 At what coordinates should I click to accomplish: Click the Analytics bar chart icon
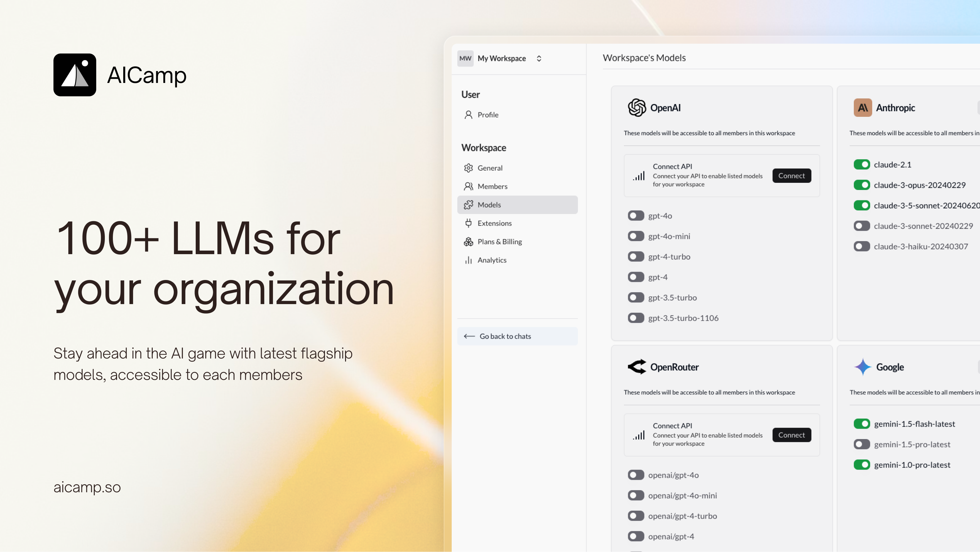(468, 260)
